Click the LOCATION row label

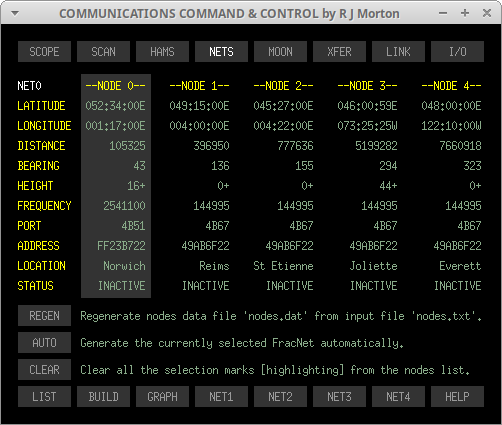41,266
